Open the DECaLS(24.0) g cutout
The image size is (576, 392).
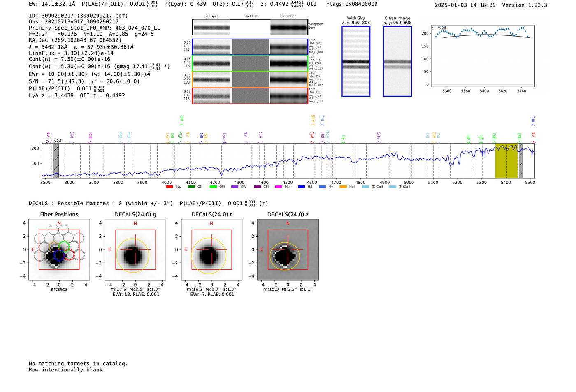(x=135, y=250)
